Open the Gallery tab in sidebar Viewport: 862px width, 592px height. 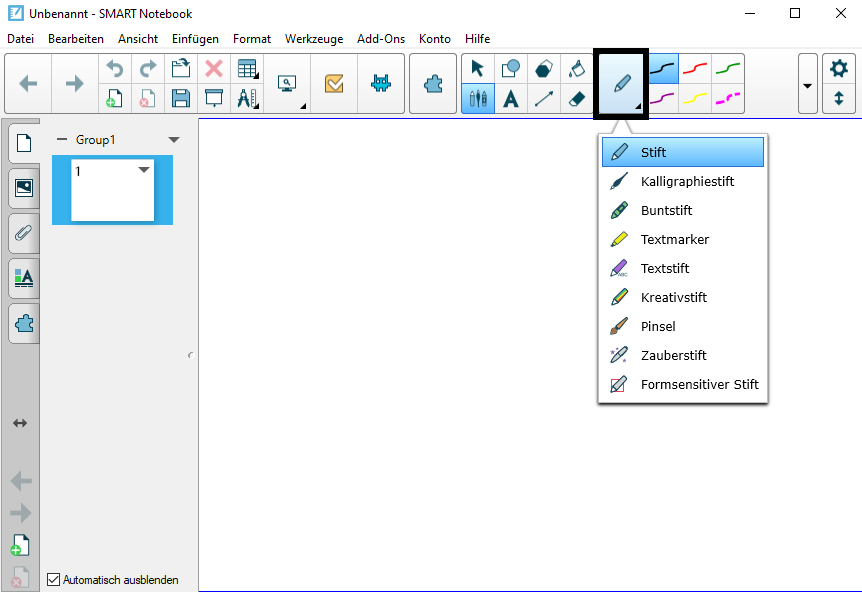coord(23,187)
